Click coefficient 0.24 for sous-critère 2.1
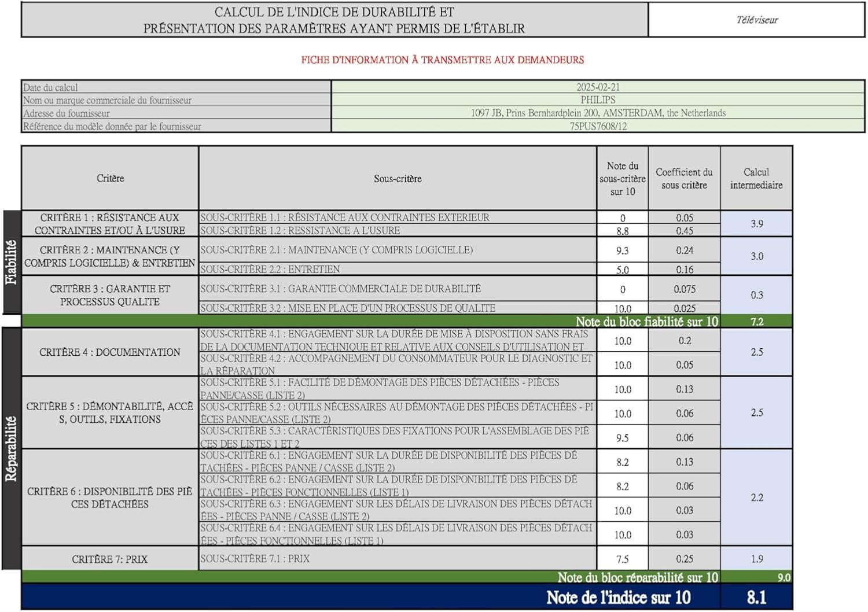 click(684, 250)
